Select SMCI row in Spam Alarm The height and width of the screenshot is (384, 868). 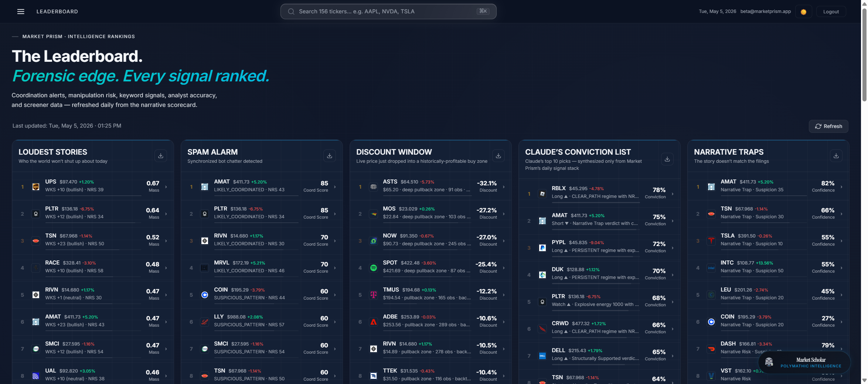pos(262,349)
